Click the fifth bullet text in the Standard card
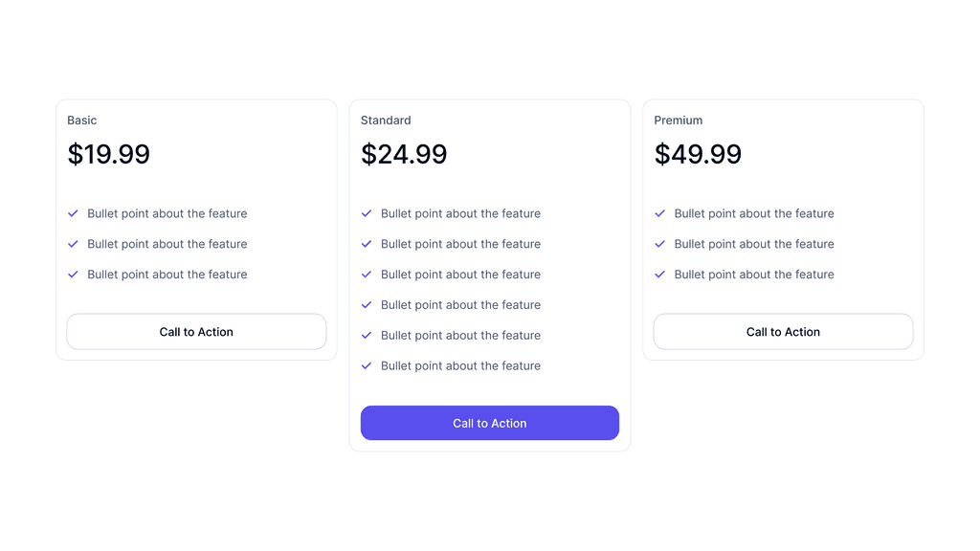980x551 pixels. click(x=460, y=335)
